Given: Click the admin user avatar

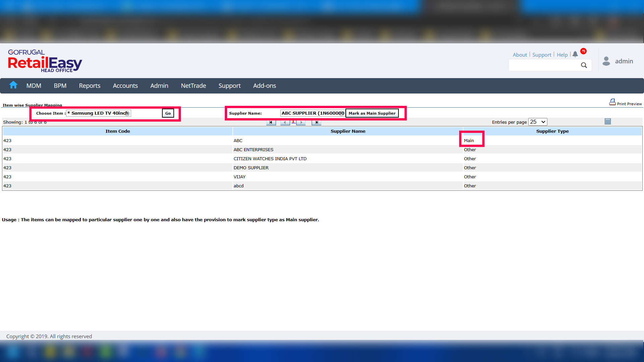Looking at the screenshot, I should click(606, 61).
